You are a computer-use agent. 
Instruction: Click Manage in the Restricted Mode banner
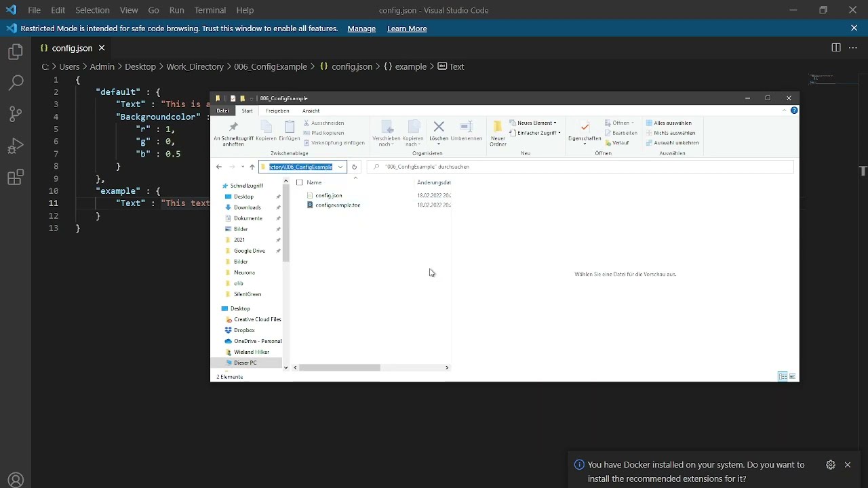(361, 28)
